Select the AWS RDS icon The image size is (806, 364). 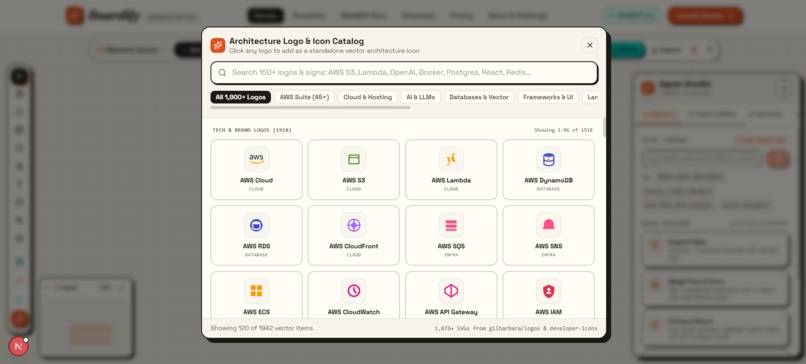[x=257, y=235]
